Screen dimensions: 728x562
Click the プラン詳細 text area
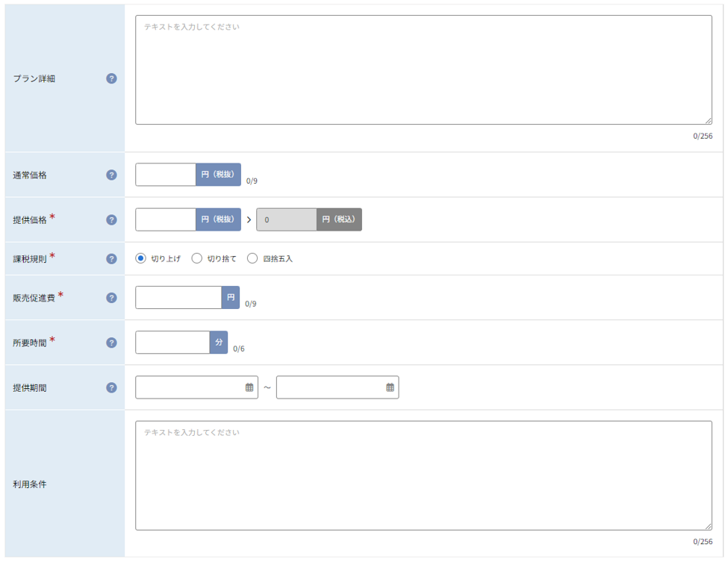[x=423, y=70]
